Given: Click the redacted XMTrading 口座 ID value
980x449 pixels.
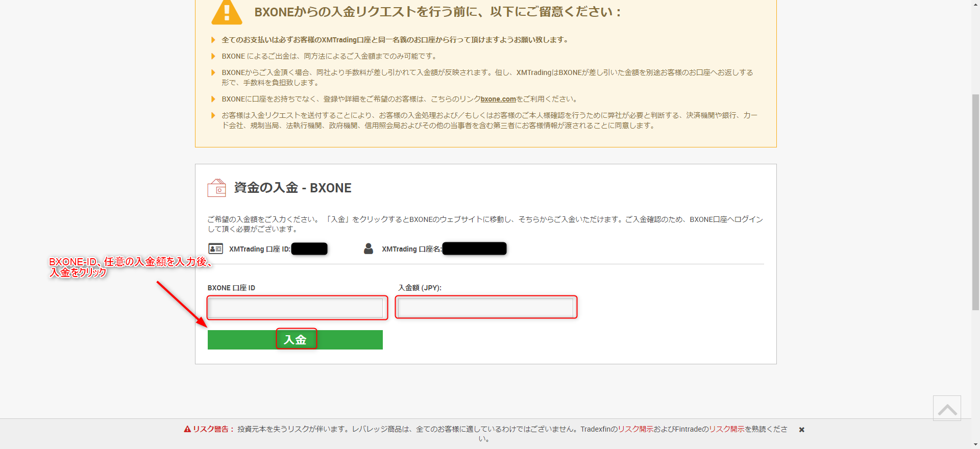Looking at the screenshot, I should [x=309, y=248].
